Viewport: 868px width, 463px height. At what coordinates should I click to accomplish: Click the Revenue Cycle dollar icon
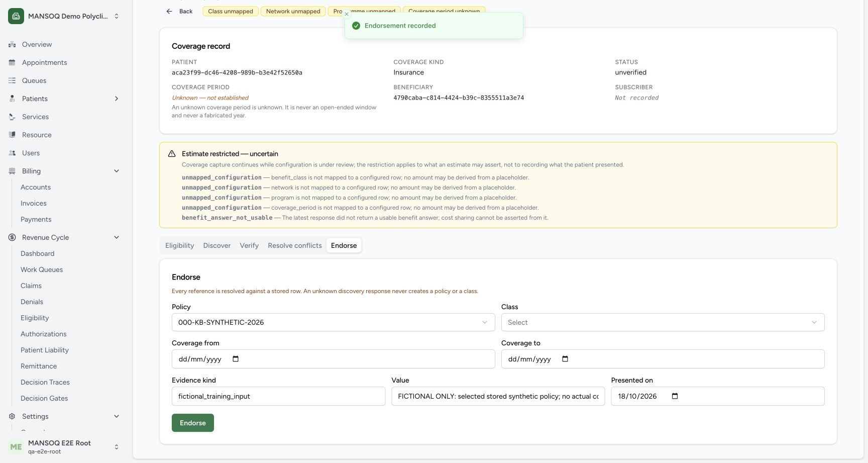point(12,238)
